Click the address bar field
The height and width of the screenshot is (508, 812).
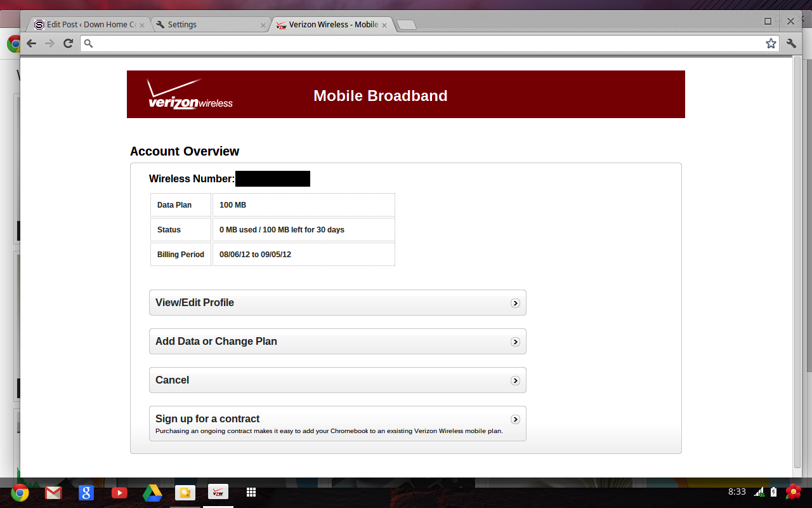425,43
